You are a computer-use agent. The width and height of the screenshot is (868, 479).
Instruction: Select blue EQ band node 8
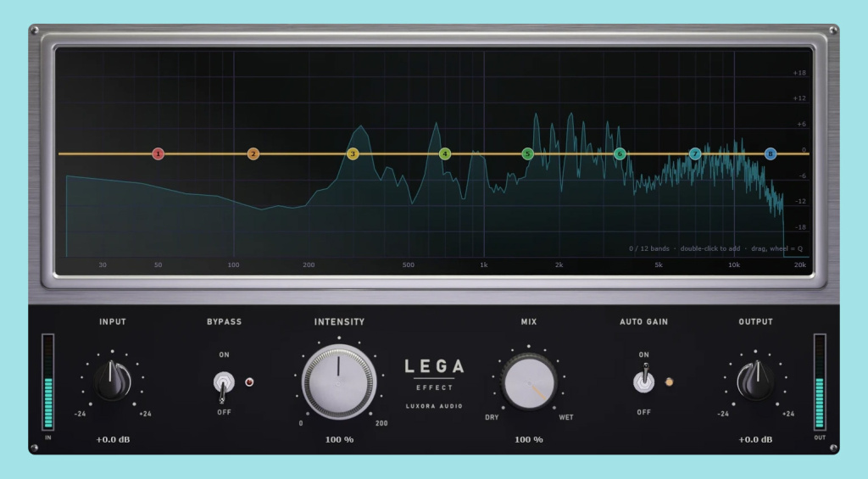[770, 154]
